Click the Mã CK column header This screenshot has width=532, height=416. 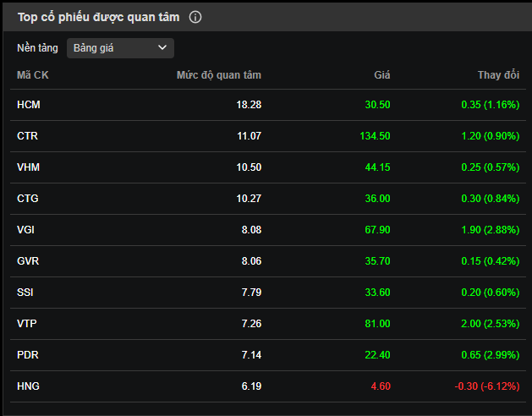[33, 75]
